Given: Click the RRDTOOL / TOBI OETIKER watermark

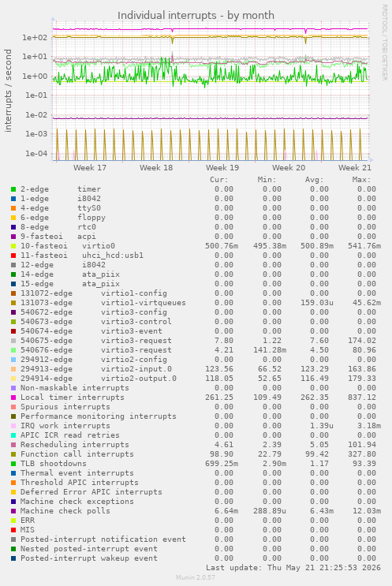Looking at the screenshot, I should [385, 43].
